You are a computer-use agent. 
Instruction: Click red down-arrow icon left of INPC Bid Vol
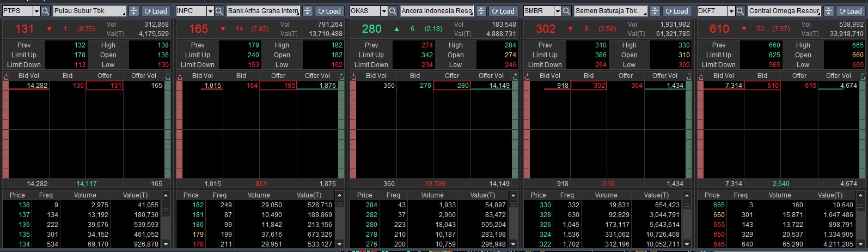(179, 76)
